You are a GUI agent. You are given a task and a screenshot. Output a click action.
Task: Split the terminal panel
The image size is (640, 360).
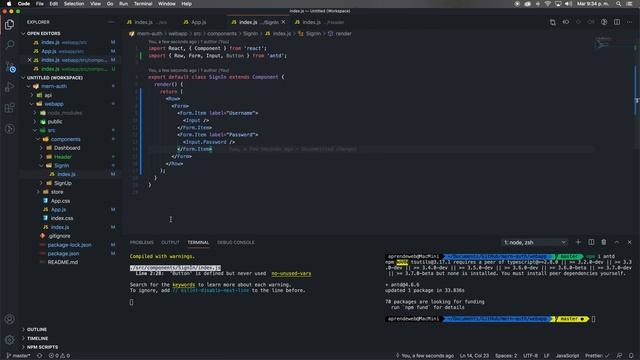[x=591, y=242]
